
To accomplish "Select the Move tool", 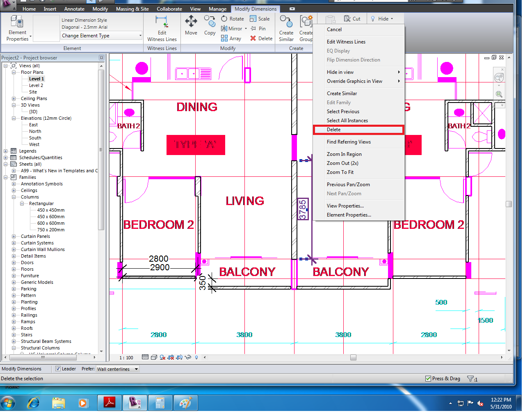I will (x=191, y=25).
